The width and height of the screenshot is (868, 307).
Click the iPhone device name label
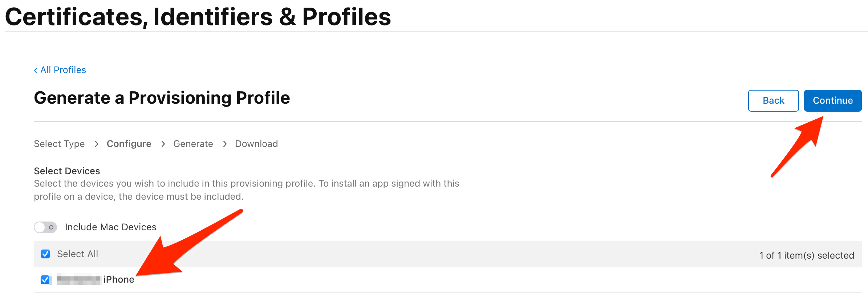point(119,279)
